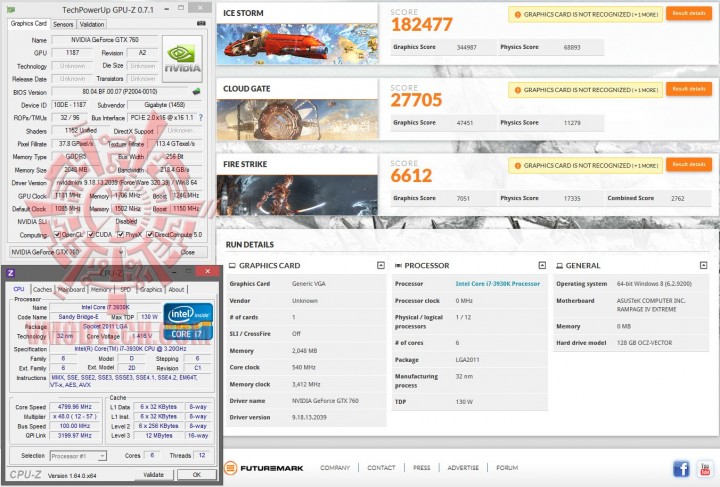Viewport: 720px width, 487px height.
Task: Click Result details for Fire Strike
Action: 689,164
